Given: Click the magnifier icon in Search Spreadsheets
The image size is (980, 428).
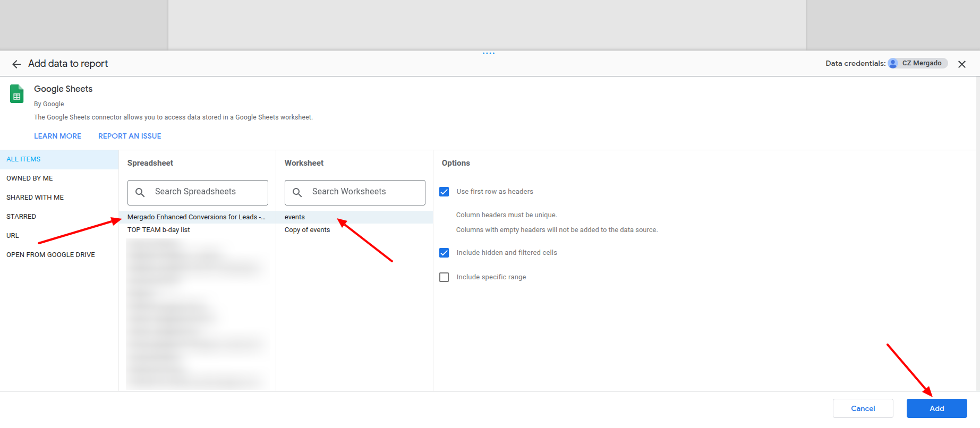Looking at the screenshot, I should coord(140,192).
